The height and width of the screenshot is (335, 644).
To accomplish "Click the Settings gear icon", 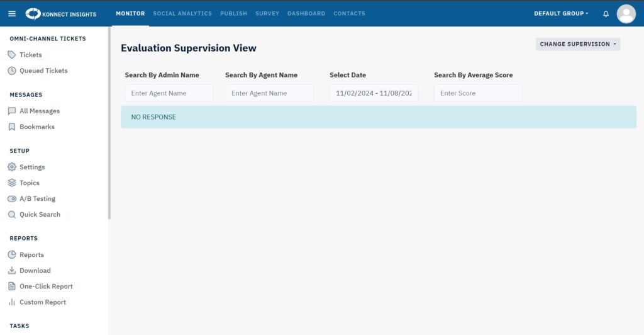I will tap(12, 167).
